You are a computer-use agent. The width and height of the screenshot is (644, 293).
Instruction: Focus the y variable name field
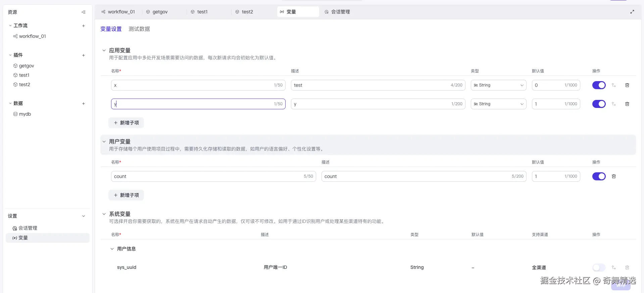pyautogui.click(x=198, y=104)
